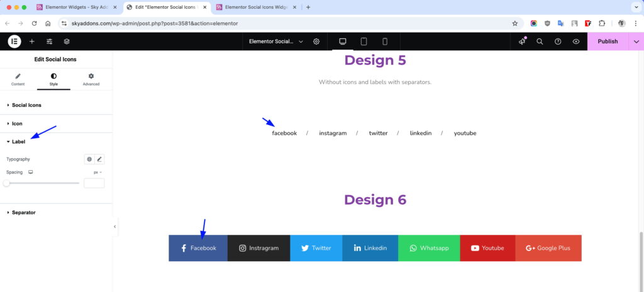Go back in browser history

[7, 23]
